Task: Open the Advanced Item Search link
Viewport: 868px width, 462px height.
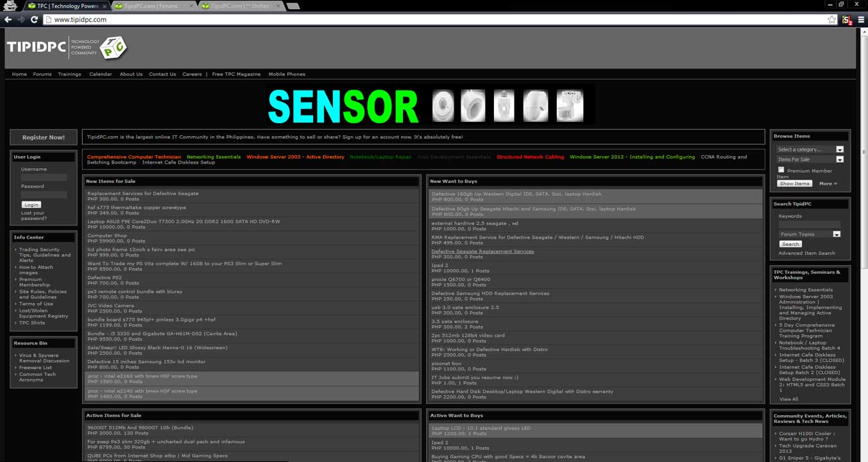Action: pyautogui.click(x=806, y=253)
